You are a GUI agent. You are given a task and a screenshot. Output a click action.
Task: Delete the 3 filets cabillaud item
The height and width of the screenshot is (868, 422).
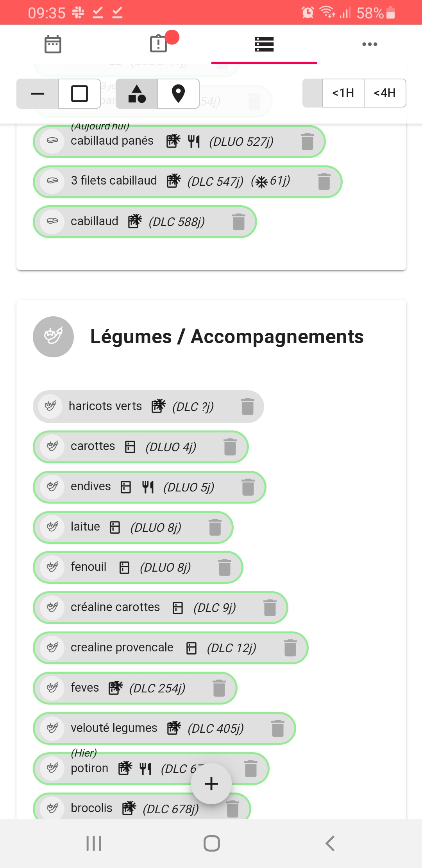[x=324, y=182]
